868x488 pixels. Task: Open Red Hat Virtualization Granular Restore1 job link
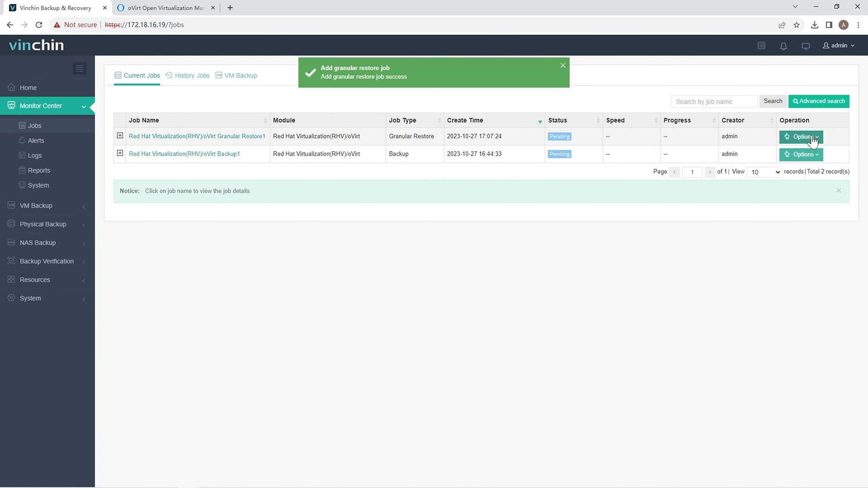pyautogui.click(x=197, y=136)
